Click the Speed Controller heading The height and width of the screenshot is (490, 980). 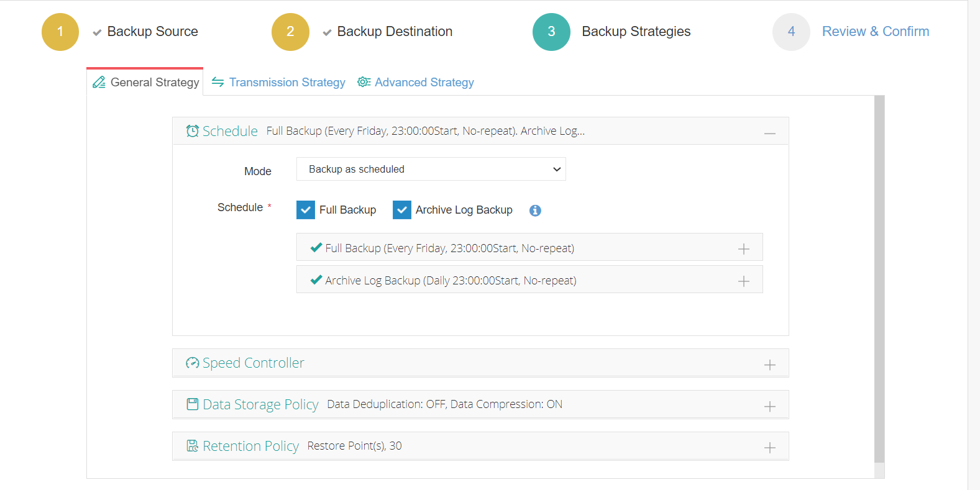[x=254, y=363]
